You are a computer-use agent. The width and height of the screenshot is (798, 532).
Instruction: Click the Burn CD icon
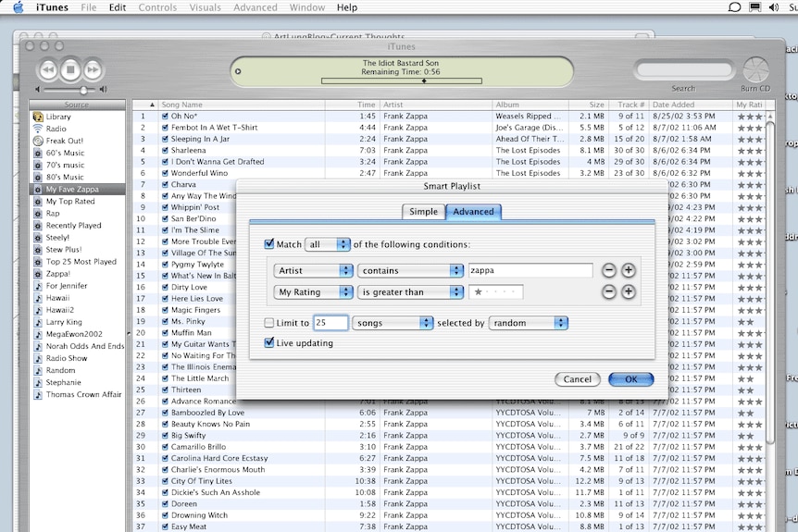click(755, 69)
